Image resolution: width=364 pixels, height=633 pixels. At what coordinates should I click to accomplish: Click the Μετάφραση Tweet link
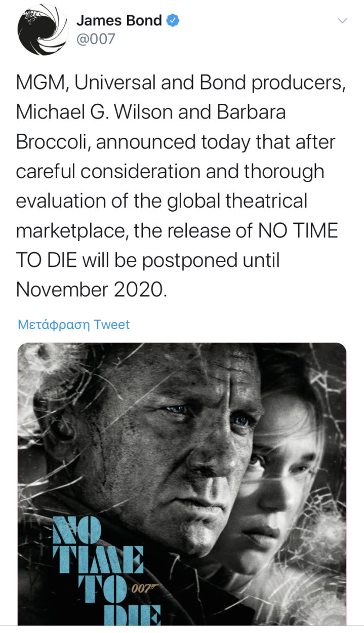(74, 324)
